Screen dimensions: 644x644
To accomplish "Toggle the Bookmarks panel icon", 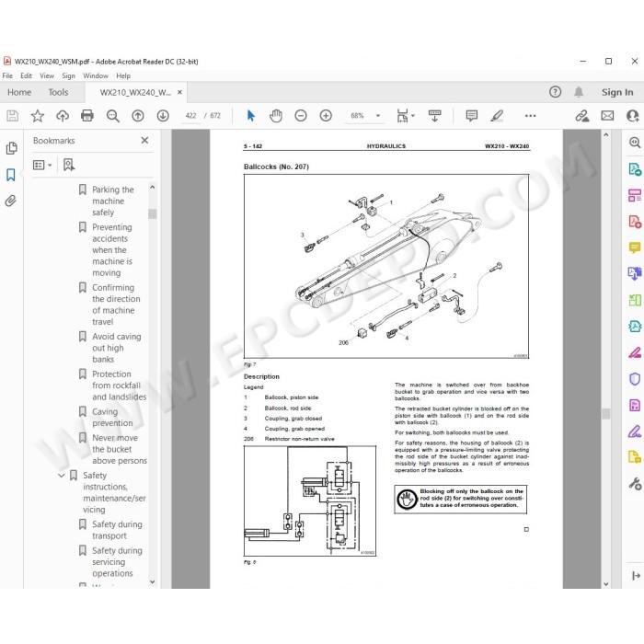I will (11, 175).
